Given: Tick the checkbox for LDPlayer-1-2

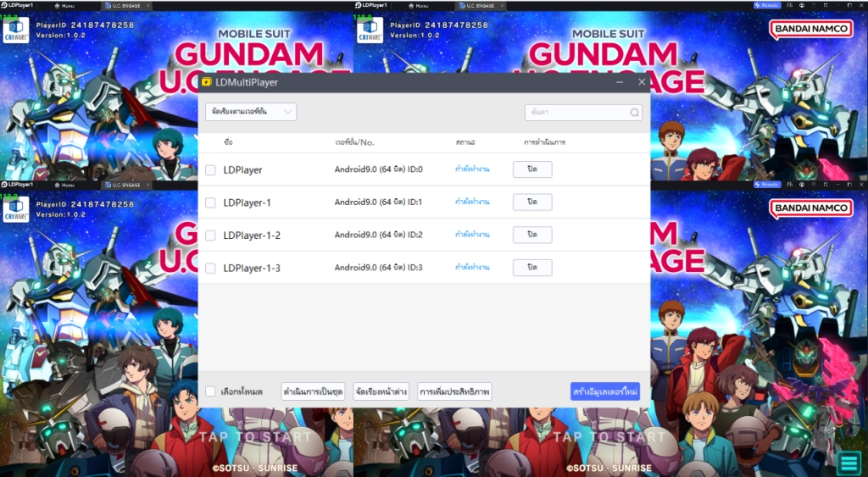Looking at the screenshot, I should [210, 236].
